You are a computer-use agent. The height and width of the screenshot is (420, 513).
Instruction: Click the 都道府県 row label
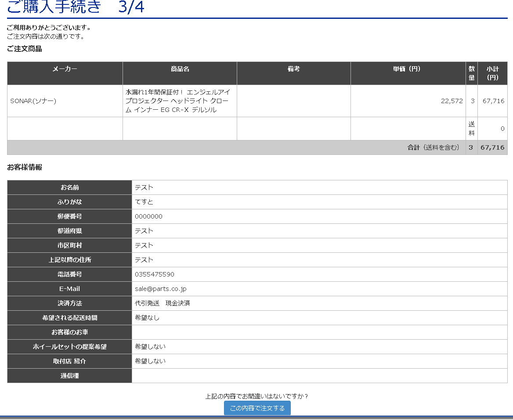(x=70, y=231)
